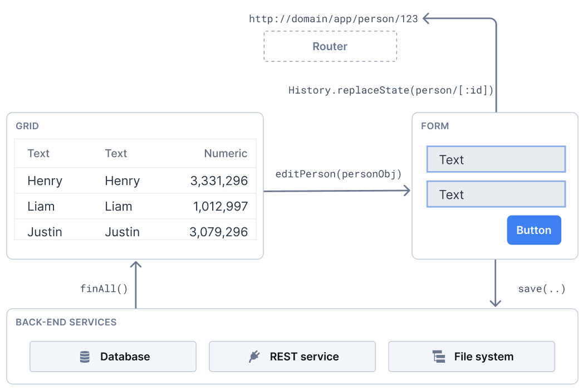The width and height of the screenshot is (588, 390).
Task: Click the Database cylinder icon
Action: pyautogui.click(x=85, y=357)
